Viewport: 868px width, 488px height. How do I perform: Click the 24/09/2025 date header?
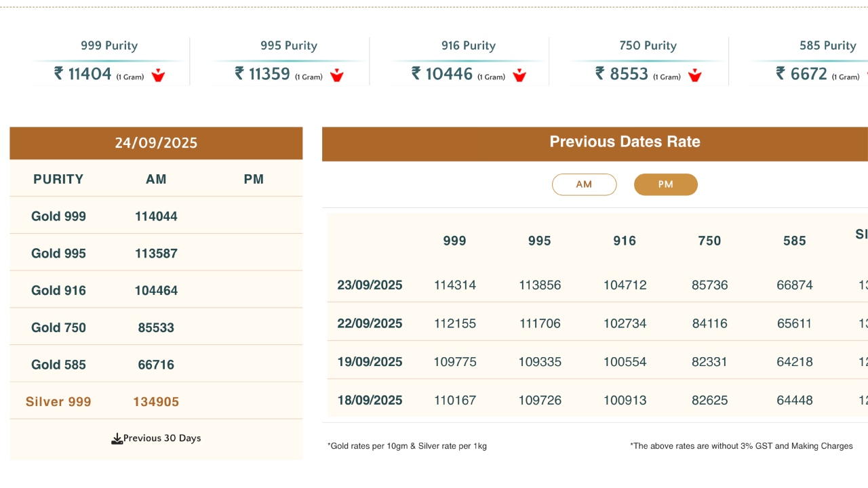tap(156, 143)
